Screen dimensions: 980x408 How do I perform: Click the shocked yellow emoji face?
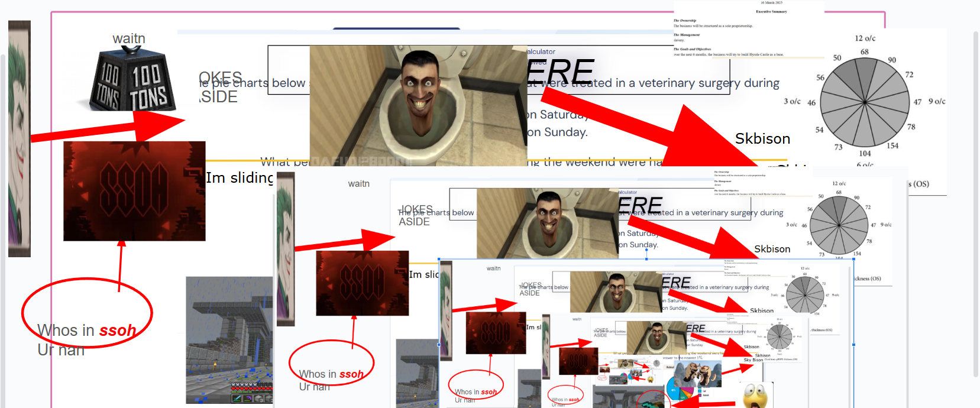coord(755,395)
